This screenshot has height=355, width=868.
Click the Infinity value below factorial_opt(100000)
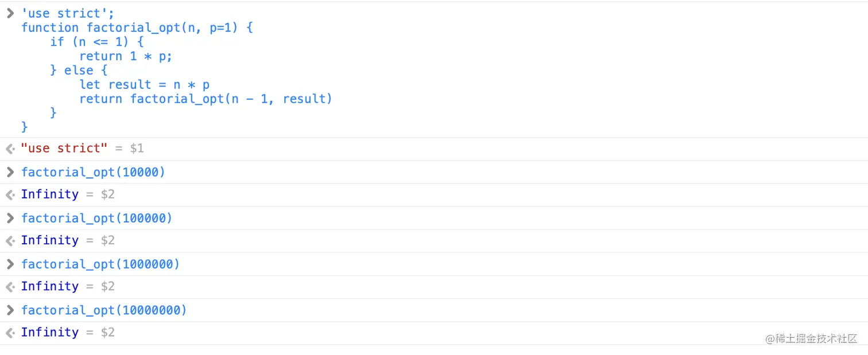[49, 240]
